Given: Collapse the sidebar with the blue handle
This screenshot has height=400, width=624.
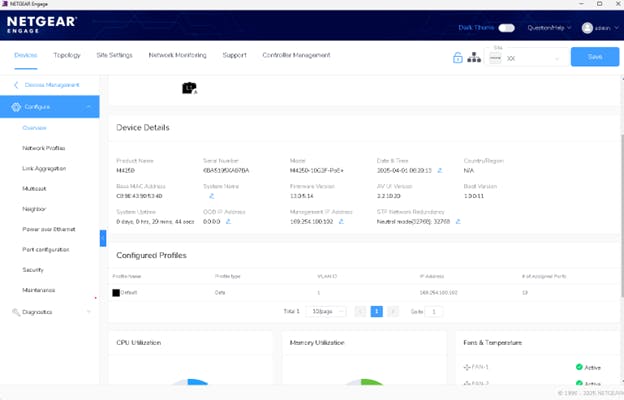Looking at the screenshot, I should (x=102, y=237).
